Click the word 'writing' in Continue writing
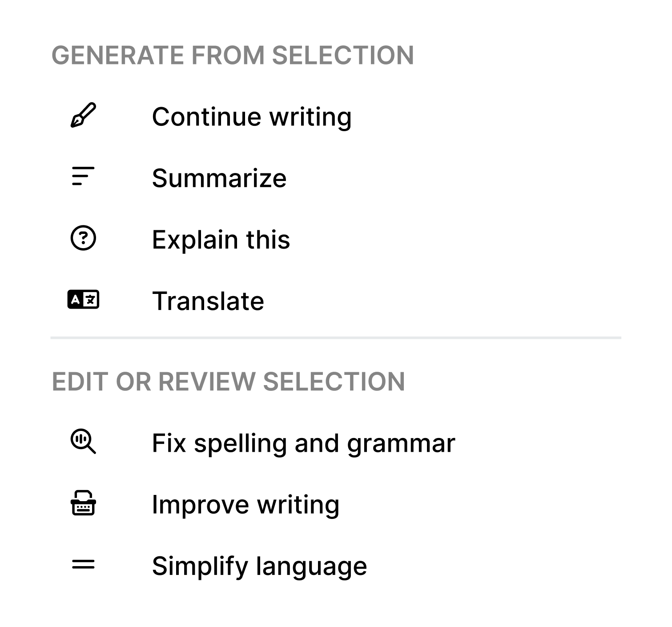Screen dimensions: 672x627 (310, 117)
